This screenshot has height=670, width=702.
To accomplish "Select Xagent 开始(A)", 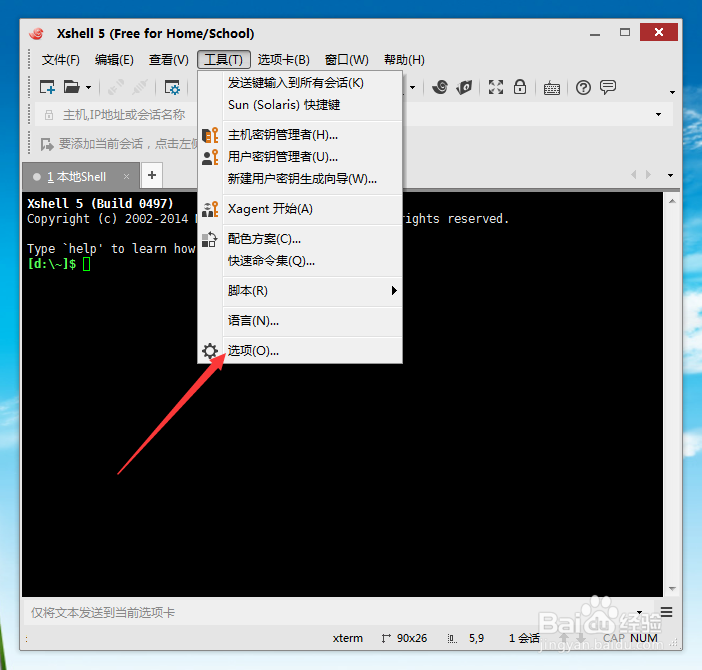I will click(300, 209).
